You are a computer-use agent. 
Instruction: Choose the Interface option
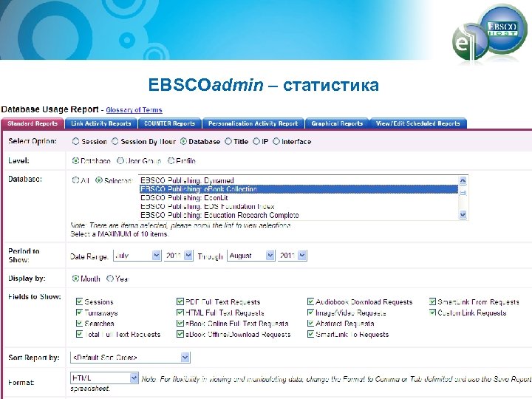point(276,141)
